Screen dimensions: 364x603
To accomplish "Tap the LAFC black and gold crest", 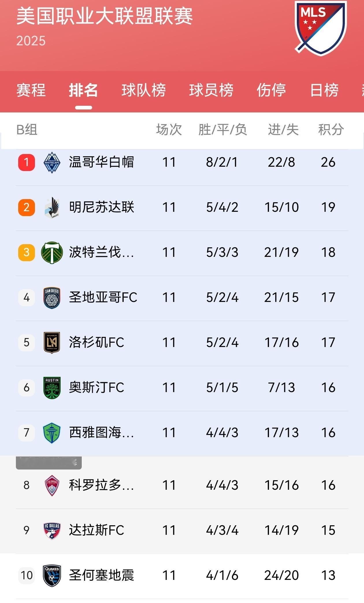I will tap(52, 343).
